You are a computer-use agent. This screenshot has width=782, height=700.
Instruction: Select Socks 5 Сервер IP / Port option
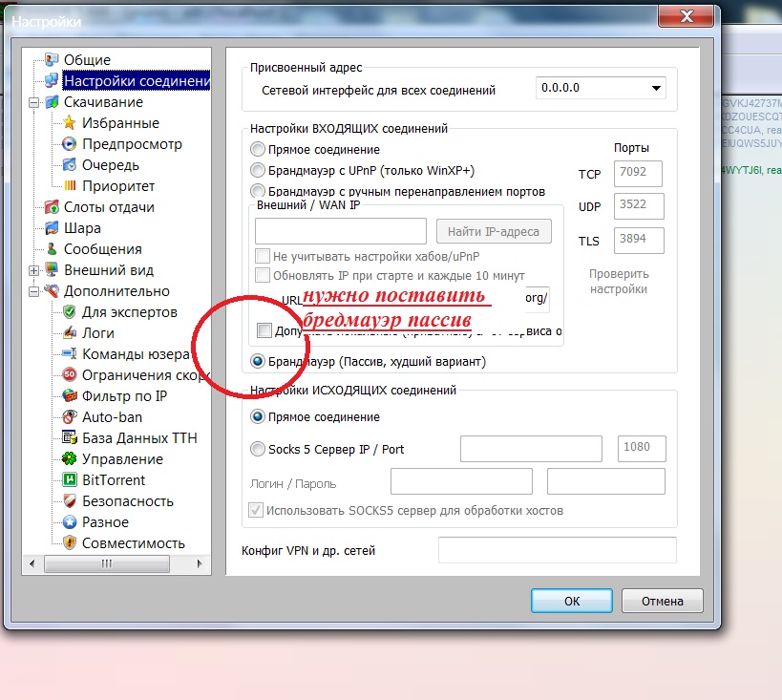click(258, 450)
